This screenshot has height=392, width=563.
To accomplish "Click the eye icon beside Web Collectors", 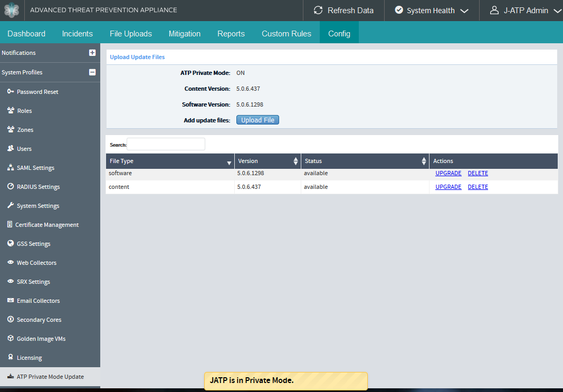I will (11, 263).
